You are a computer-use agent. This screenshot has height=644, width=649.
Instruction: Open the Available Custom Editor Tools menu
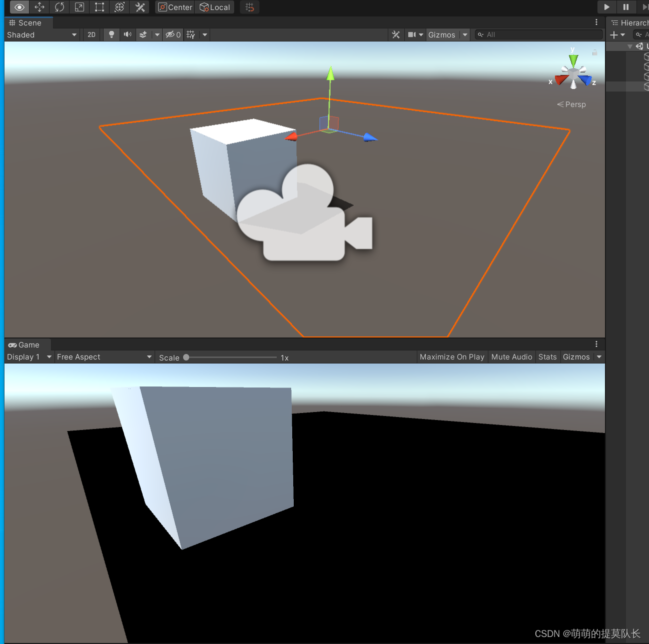coord(139,7)
